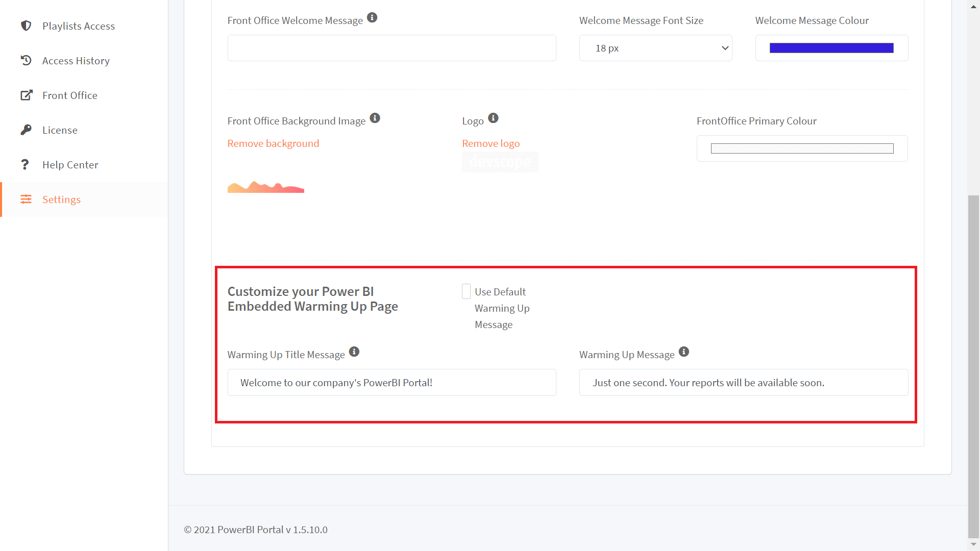Click the Help Center question mark icon
This screenshot has width=980, height=551.
click(26, 164)
